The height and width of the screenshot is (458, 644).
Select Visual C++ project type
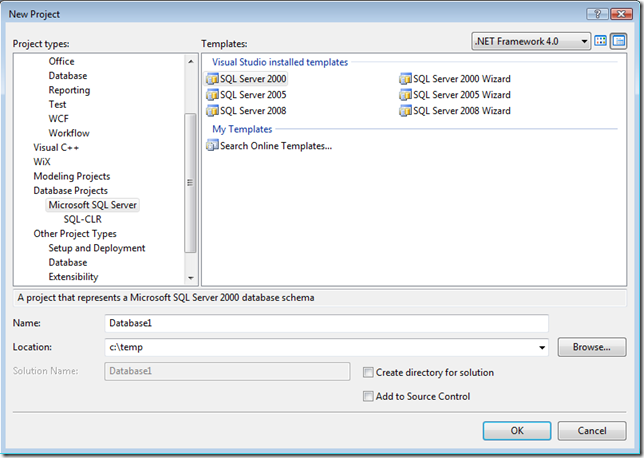(56, 147)
